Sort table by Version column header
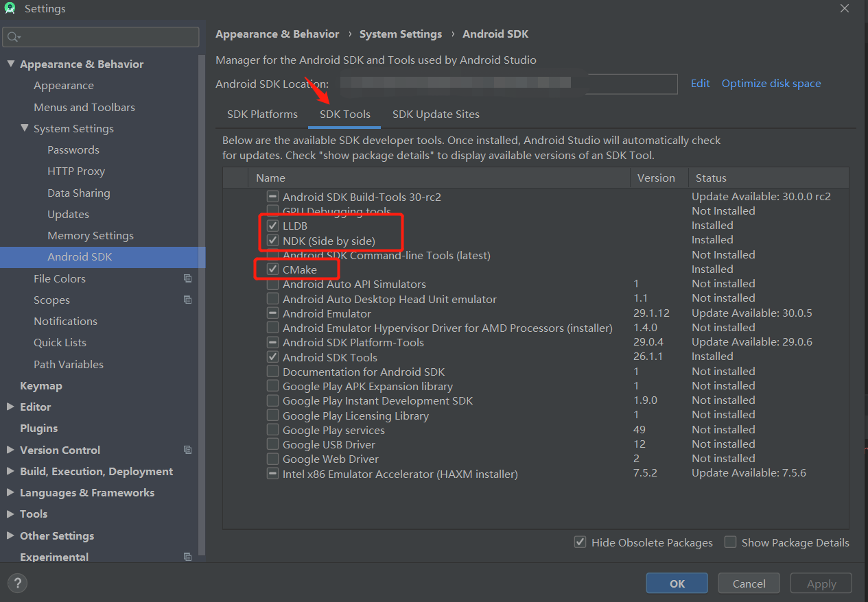The height and width of the screenshot is (602, 868). [659, 178]
